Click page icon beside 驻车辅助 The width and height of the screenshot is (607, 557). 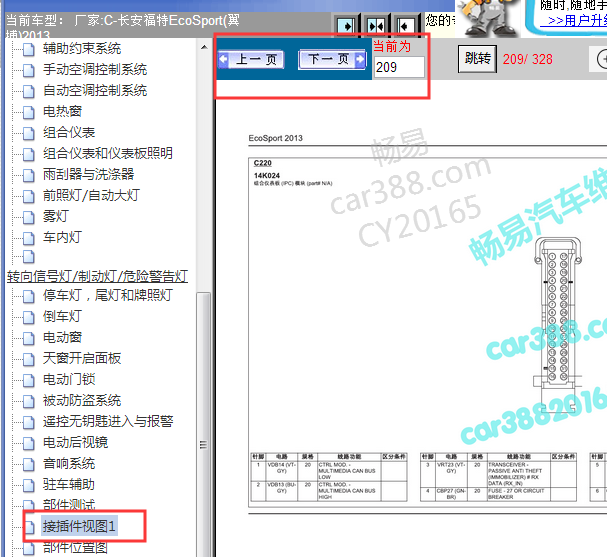coord(29,485)
